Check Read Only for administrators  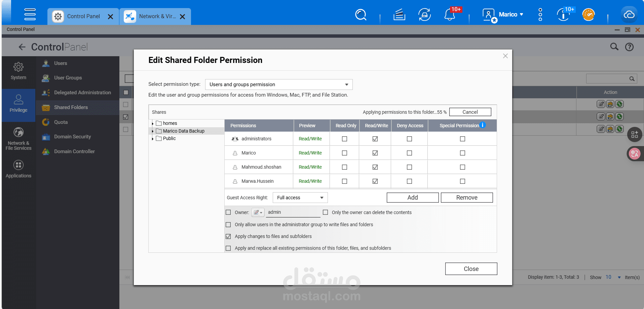pos(344,139)
